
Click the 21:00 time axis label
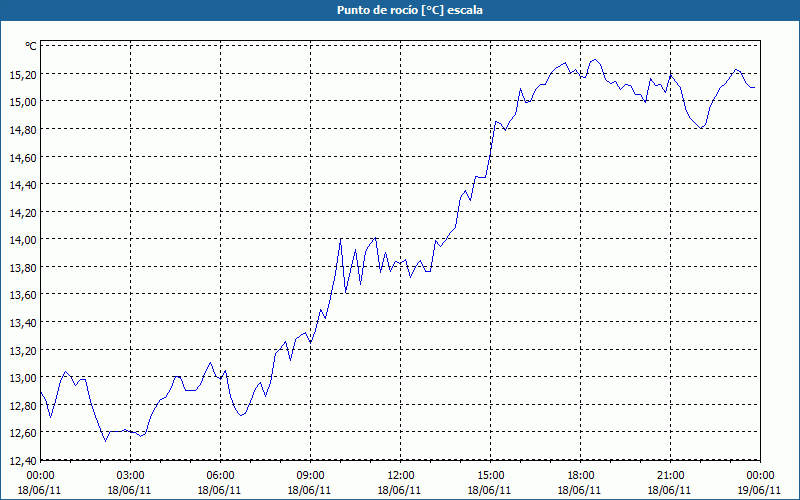point(669,476)
